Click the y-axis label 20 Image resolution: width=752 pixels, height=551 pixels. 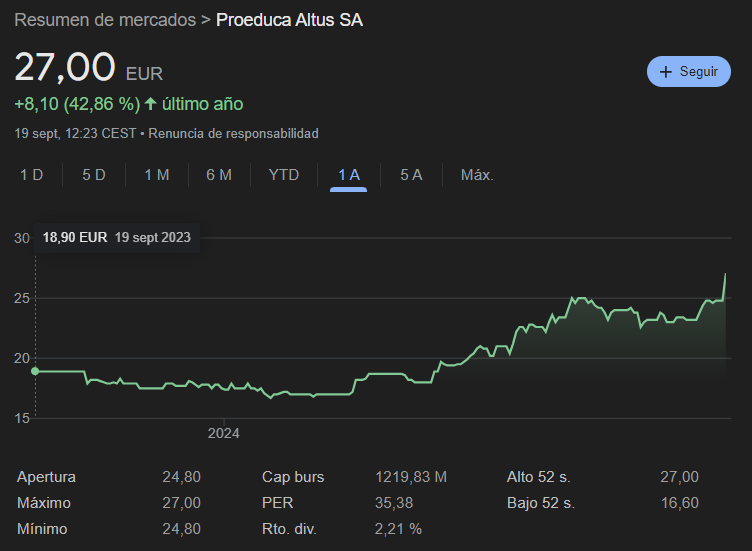point(22,358)
